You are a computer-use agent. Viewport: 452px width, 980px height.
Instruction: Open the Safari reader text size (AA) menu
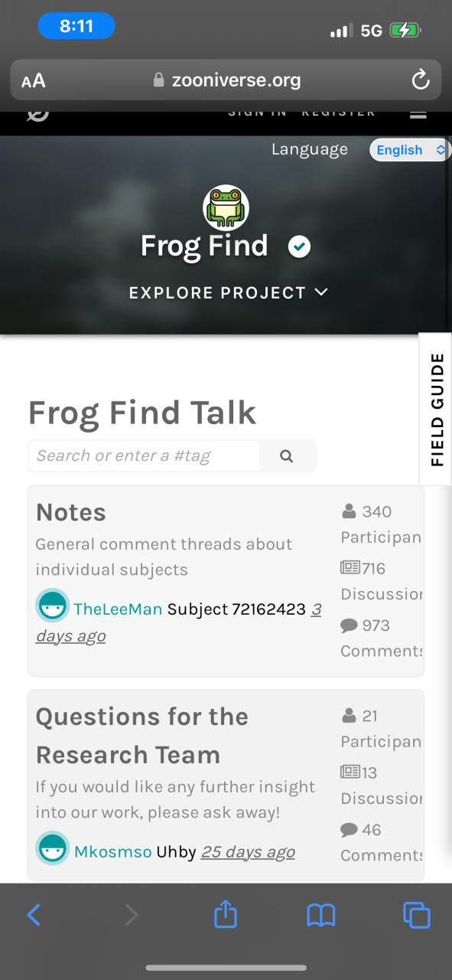34,80
